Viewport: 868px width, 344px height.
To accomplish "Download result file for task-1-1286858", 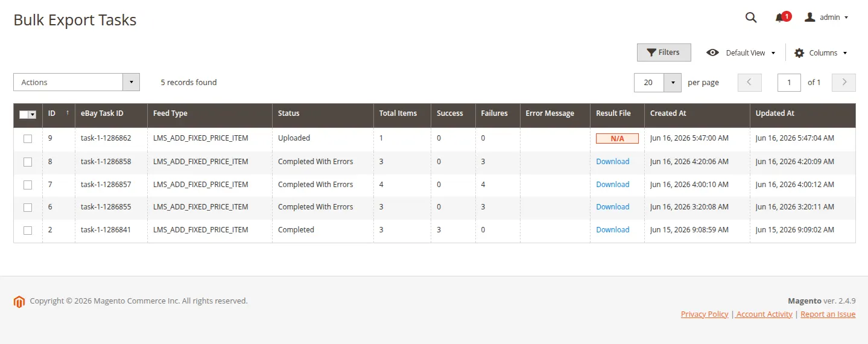I will pyautogui.click(x=613, y=161).
